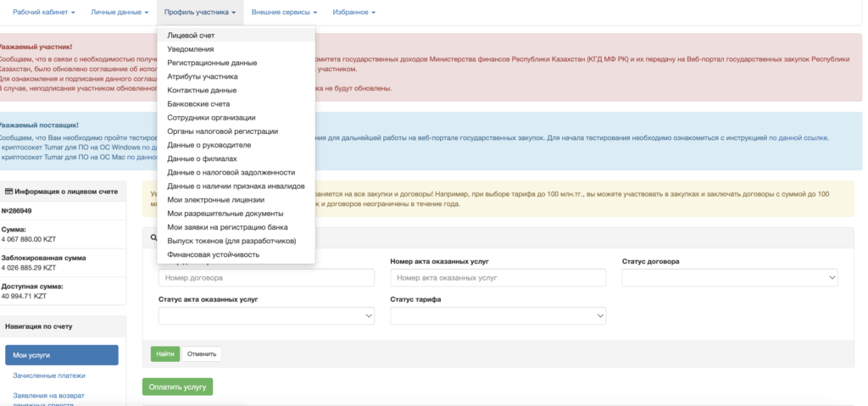Click the Отменить button

click(202, 353)
